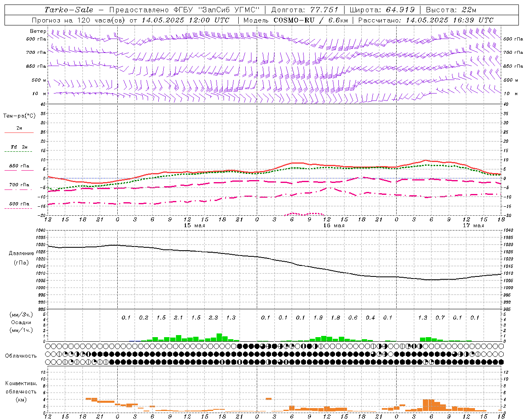The height and width of the screenshot is (420, 525).
Task: Click the 3-hour precipitation value 0.4
Action: pos(370,317)
